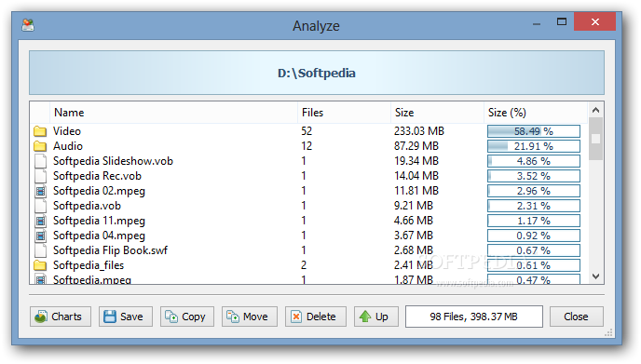Maximize the Analyze window
Image resolution: width=641 pixels, height=364 pixels.
(562, 21)
